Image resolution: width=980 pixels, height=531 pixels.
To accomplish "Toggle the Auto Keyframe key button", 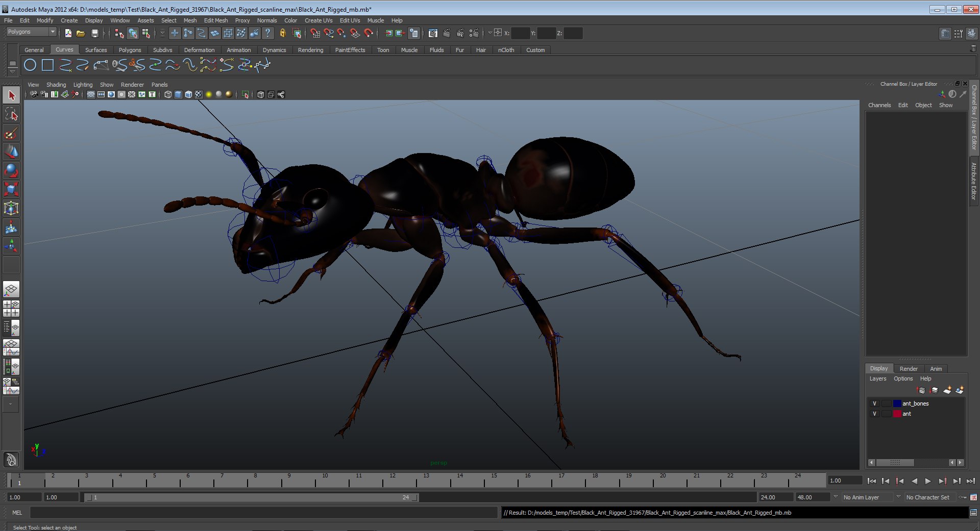I will [963, 497].
